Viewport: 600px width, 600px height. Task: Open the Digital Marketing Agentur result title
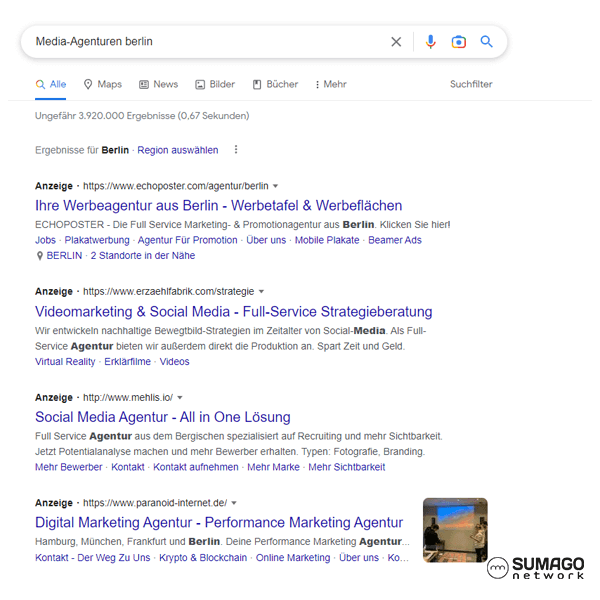point(219,522)
